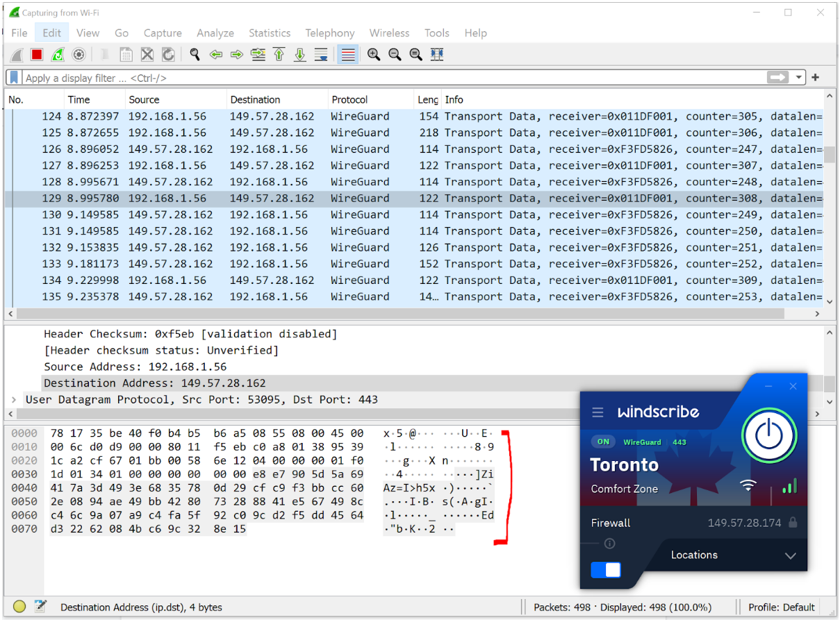Click the reload capture file icon
This screenshot has height=620, width=840.
click(x=168, y=54)
